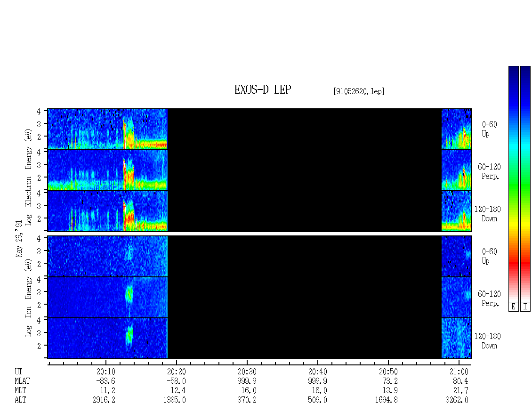Click ALT value 2916.2
532x412 pixels.
click(104, 400)
